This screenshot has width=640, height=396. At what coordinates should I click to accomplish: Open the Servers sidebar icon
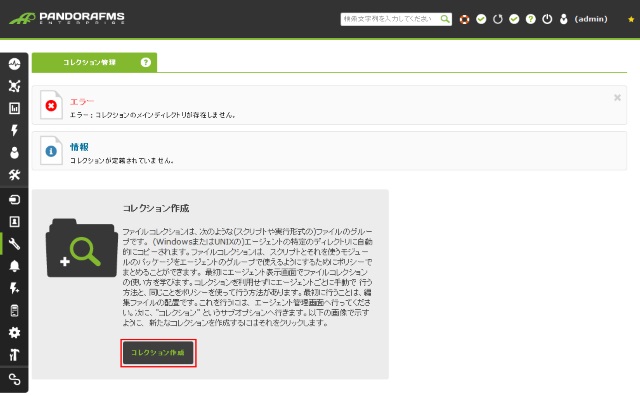[x=14, y=311]
